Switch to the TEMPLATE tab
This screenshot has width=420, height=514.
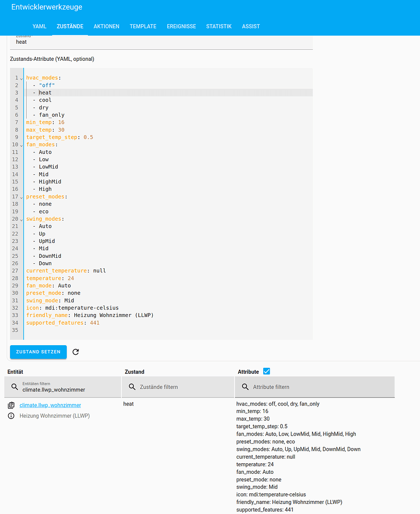(143, 26)
